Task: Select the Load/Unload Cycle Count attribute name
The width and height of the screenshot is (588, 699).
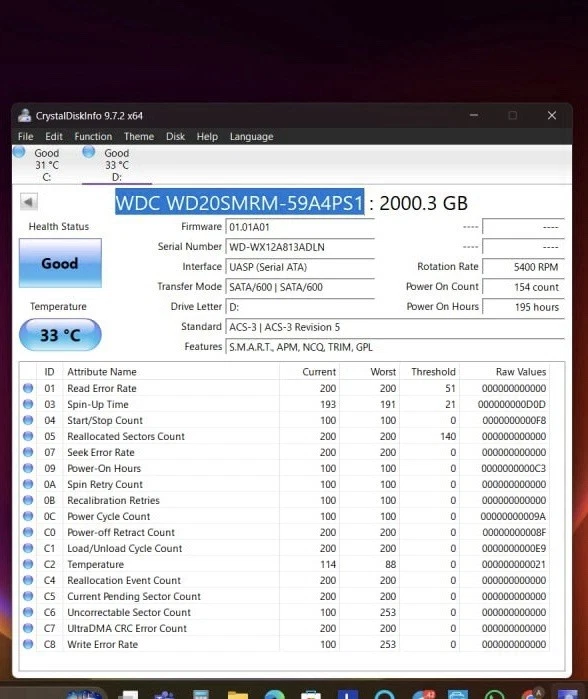Action: tap(124, 548)
